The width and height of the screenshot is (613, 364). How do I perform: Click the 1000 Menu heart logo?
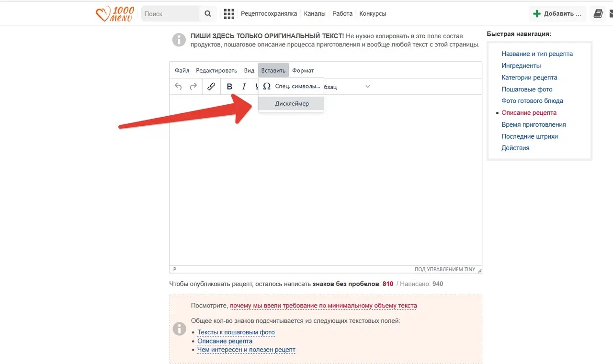(x=114, y=14)
